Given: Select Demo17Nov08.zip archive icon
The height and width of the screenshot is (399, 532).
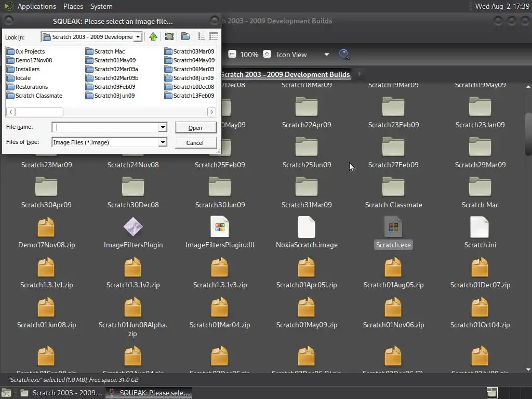Looking at the screenshot, I should [46, 227].
